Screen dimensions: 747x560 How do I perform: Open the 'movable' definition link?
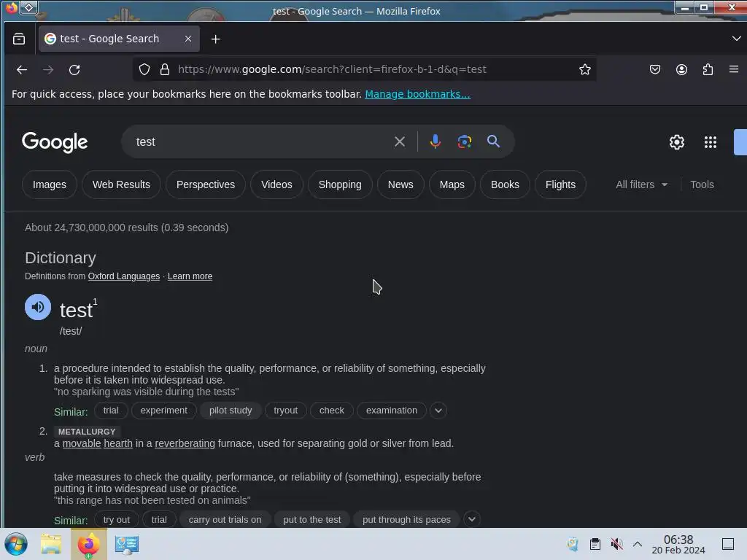click(x=82, y=444)
